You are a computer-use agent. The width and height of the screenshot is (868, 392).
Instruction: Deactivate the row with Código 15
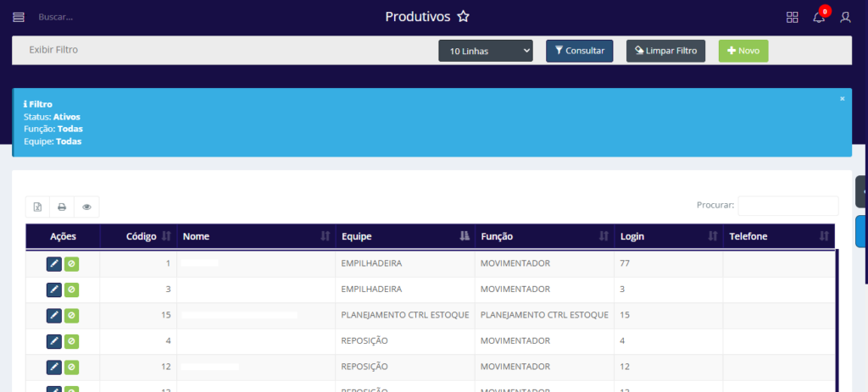coord(72,316)
